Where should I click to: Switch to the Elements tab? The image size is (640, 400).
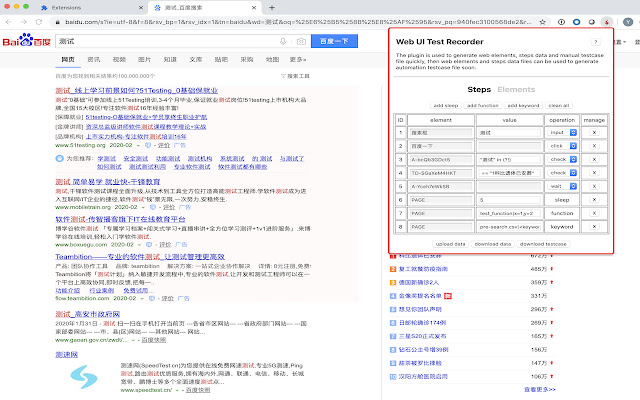(x=516, y=90)
